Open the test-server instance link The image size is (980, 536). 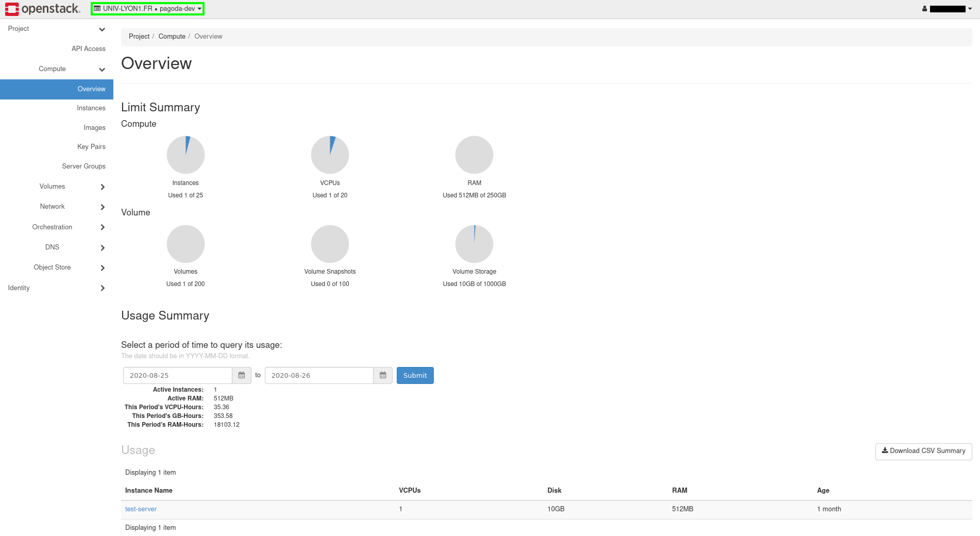[141, 509]
